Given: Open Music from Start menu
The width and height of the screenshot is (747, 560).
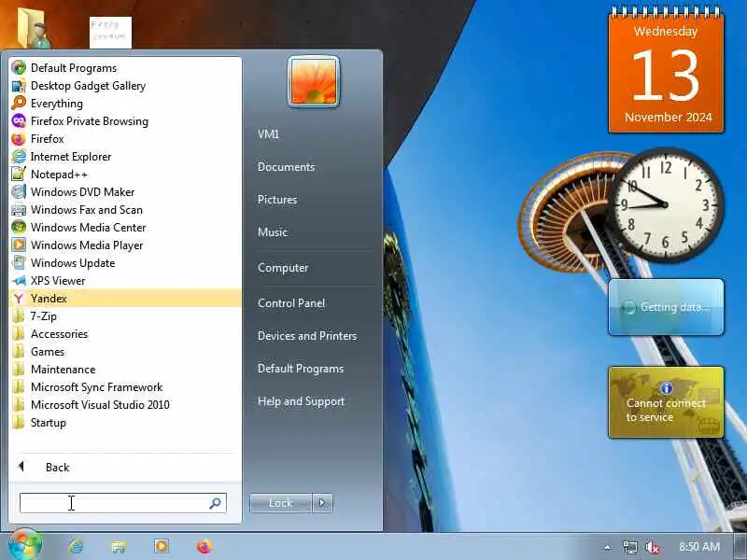Looking at the screenshot, I should 273,232.
